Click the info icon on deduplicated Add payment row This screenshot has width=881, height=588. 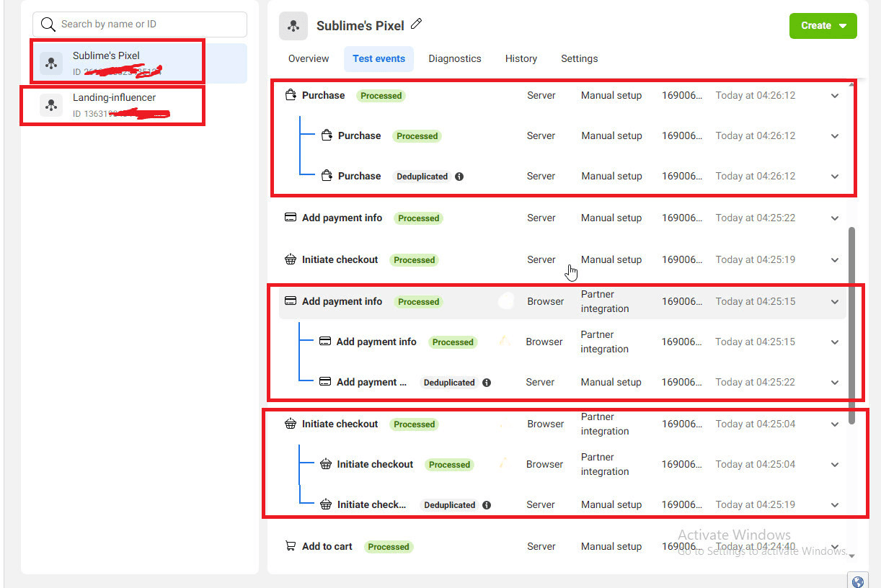click(487, 383)
